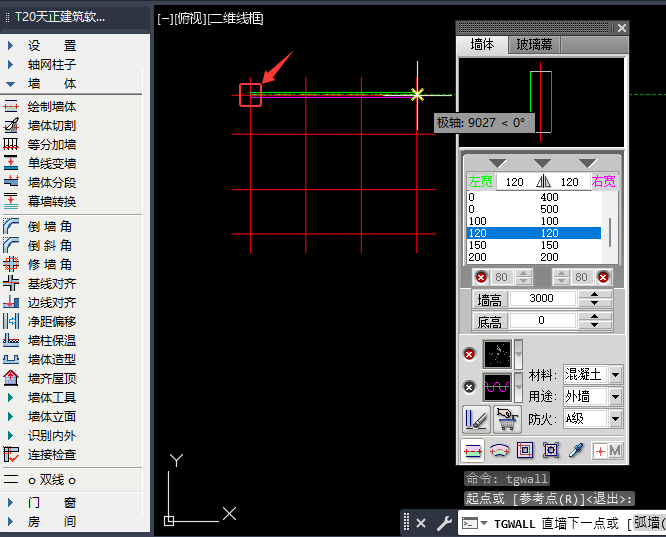Click the pick-room-outline wall icon with corner brackets
The image size is (666, 537).
coord(551,450)
